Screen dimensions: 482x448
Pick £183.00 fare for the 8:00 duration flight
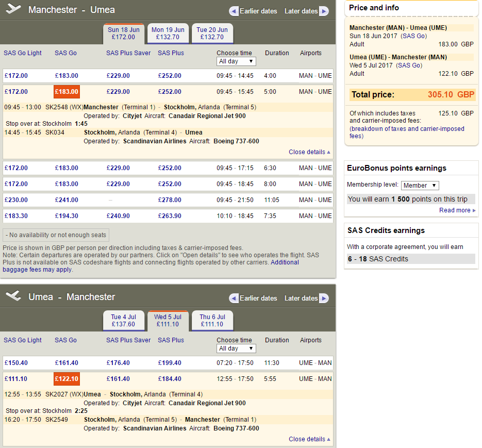coord(67,184)
